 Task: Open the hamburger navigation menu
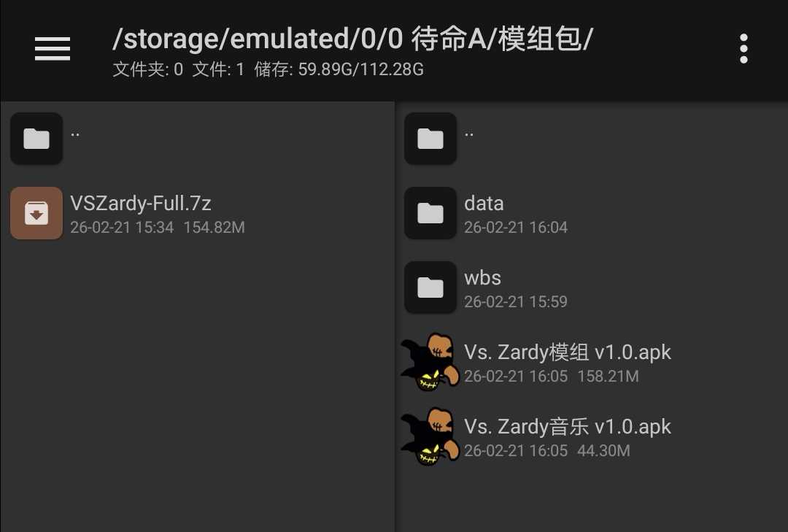[x=53, y=49]
